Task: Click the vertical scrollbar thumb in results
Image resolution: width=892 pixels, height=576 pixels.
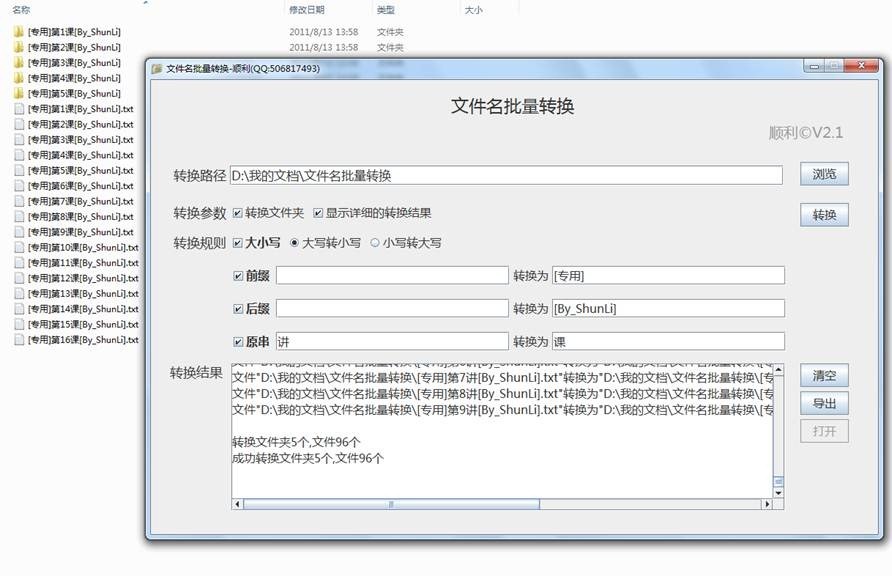Action: [x=778, y=482]
